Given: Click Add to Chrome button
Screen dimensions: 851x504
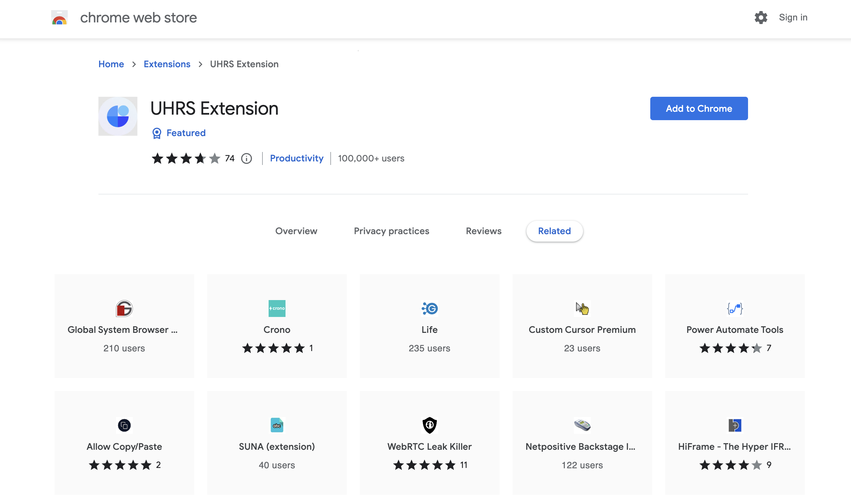Looking at the screenshot, I should (699, 108).
